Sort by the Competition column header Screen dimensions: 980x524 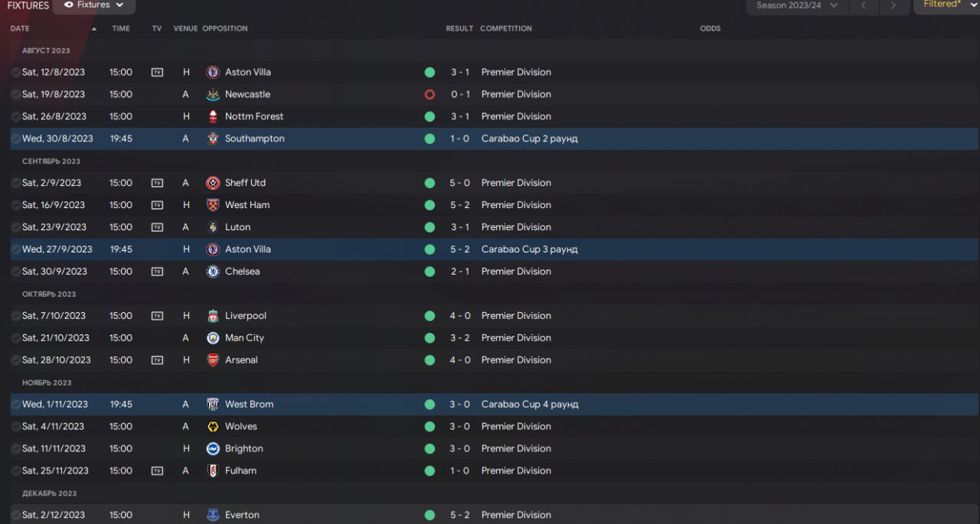505,28
